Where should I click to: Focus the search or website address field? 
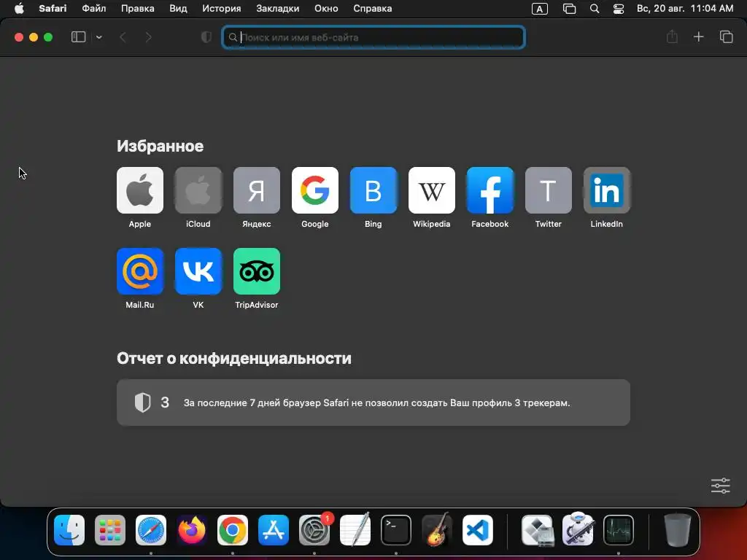click(373, 37)
